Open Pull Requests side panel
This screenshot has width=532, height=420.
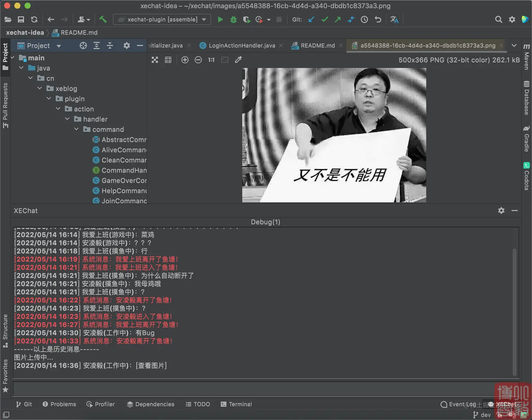click(5, 106)
